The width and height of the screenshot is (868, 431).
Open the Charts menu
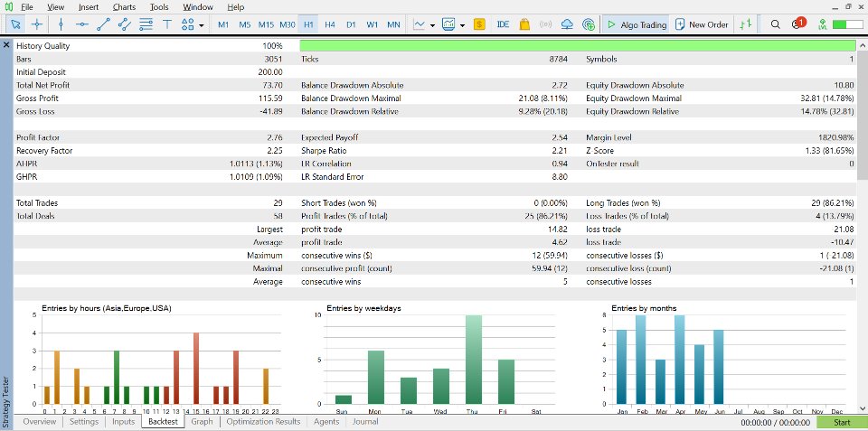pyautogui.click(x=124, y=7)
